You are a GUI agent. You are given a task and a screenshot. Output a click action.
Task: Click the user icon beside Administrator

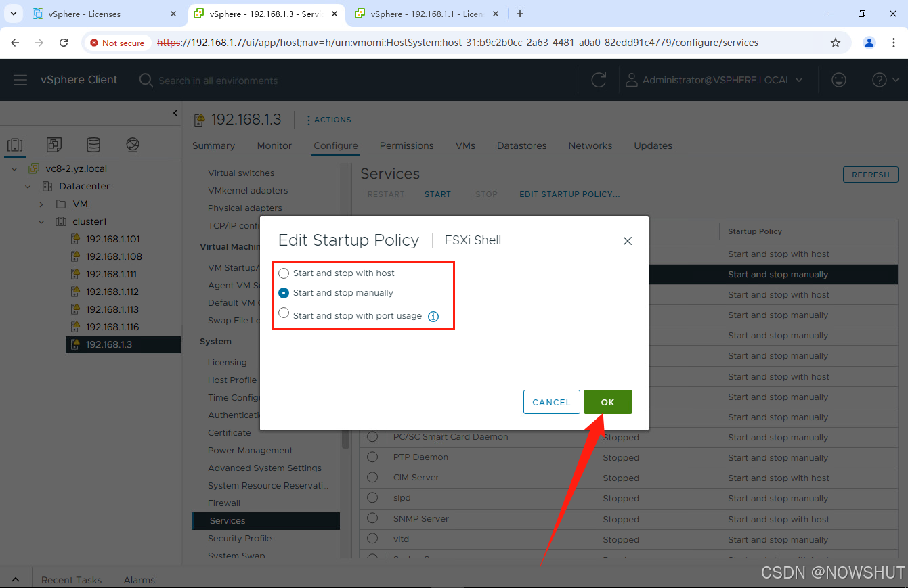click(x=631, y=80)
